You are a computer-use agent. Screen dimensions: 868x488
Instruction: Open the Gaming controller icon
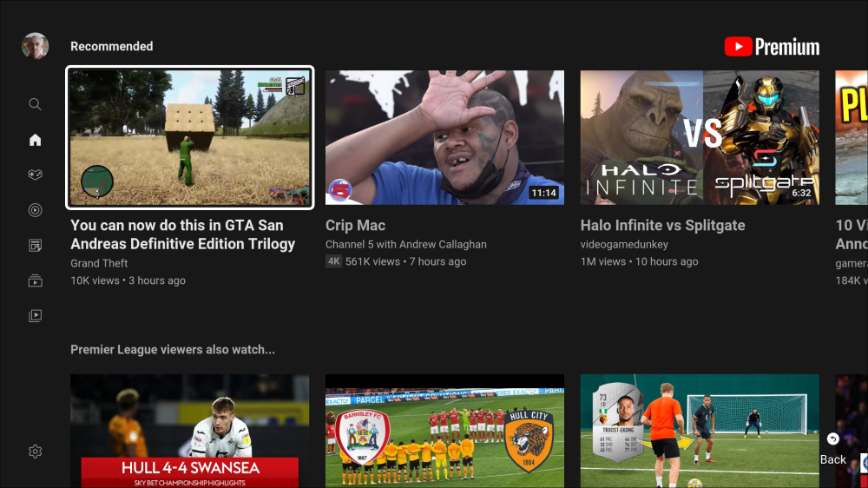(35, 175)
